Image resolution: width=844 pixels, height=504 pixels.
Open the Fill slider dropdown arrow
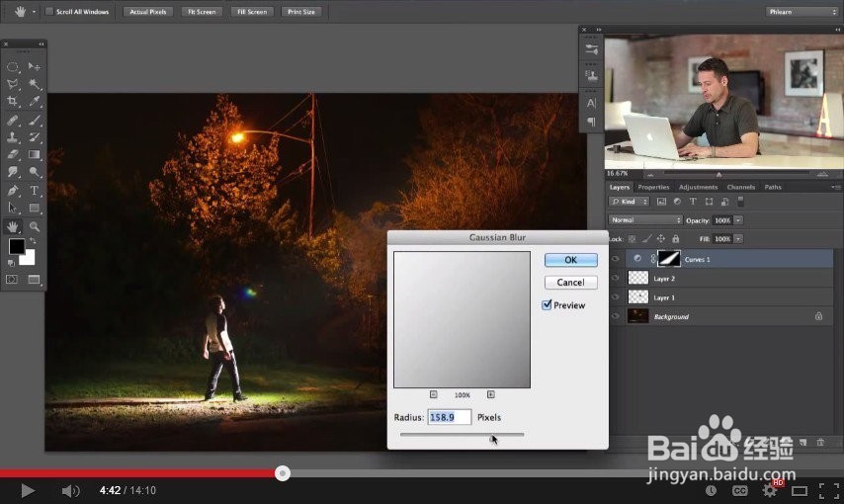pos(738,238)
